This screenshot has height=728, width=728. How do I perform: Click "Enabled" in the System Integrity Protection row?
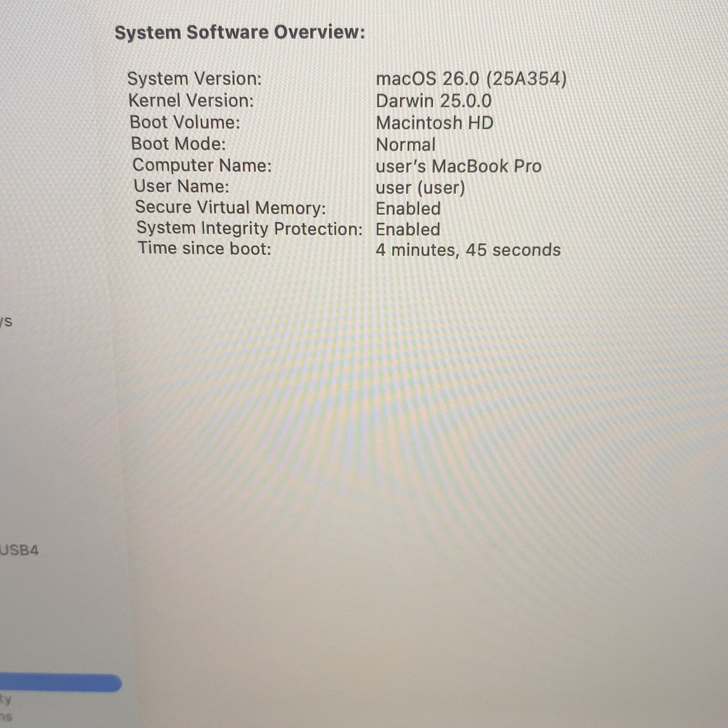pos(408,229)
